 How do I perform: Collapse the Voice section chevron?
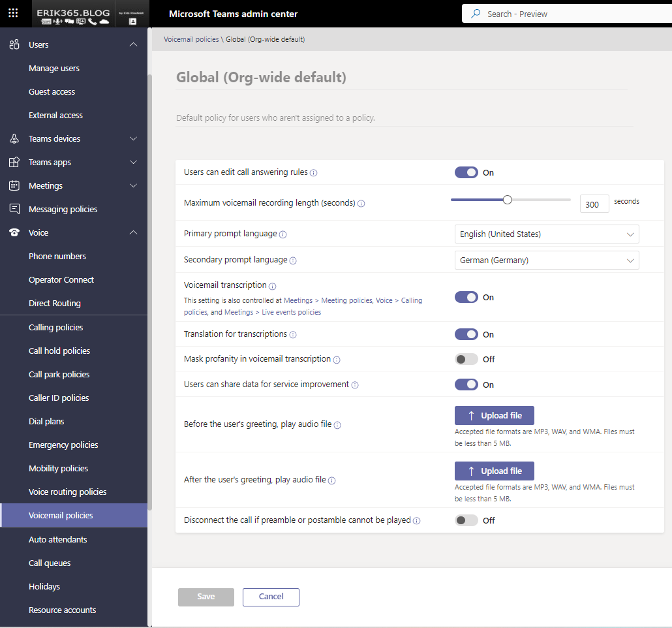tap(133, 232)
